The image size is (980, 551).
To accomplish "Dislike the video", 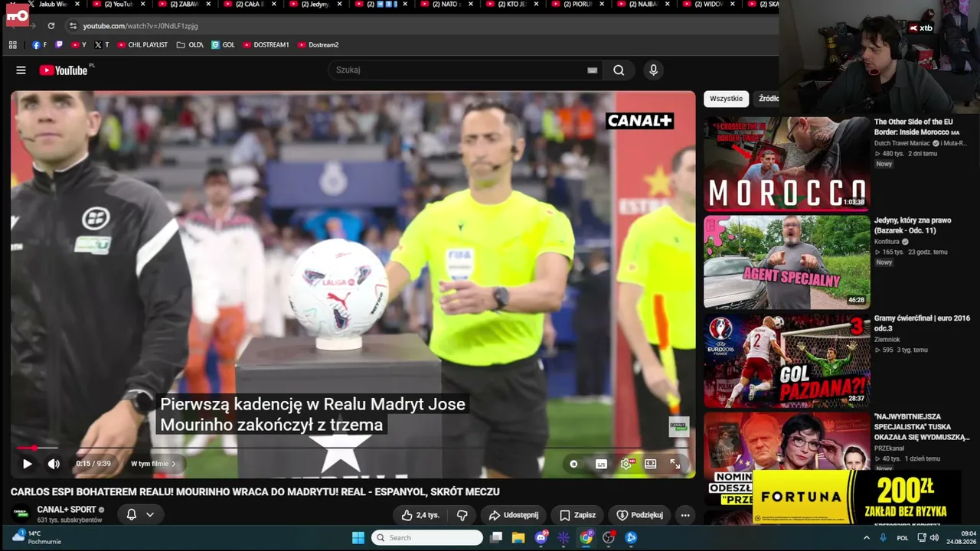I will pyautogui.click(x=462, y=515).
